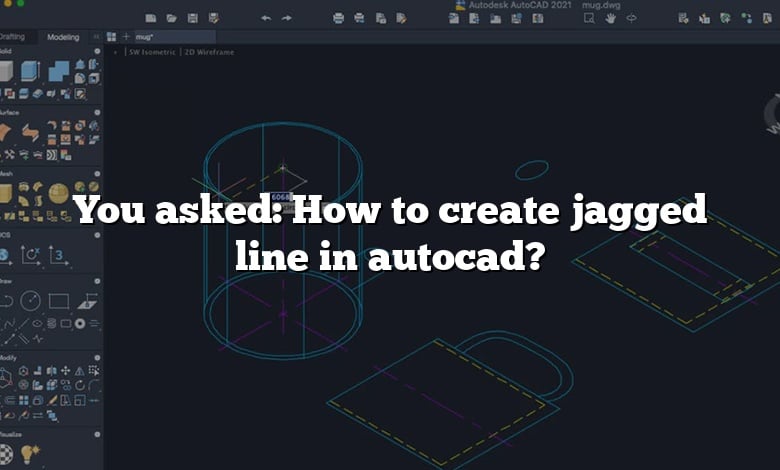
Task: Start the Box solid tool
Action: 6,71
